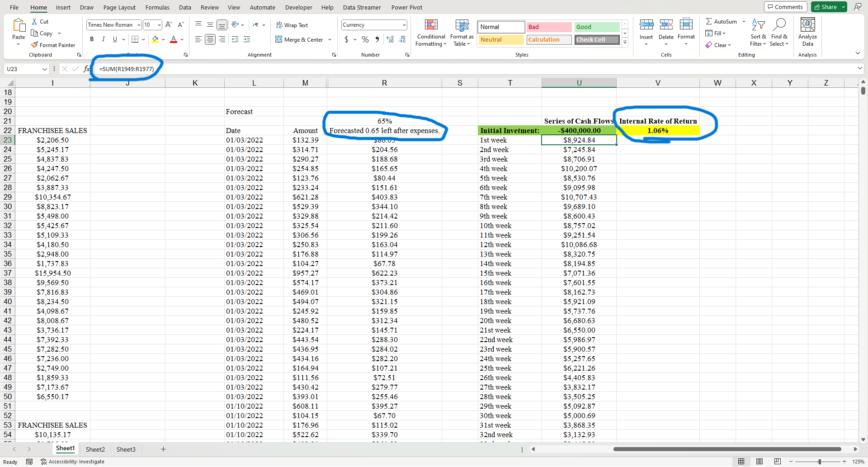Click the Conditional Formatting icon

[431, 25]
